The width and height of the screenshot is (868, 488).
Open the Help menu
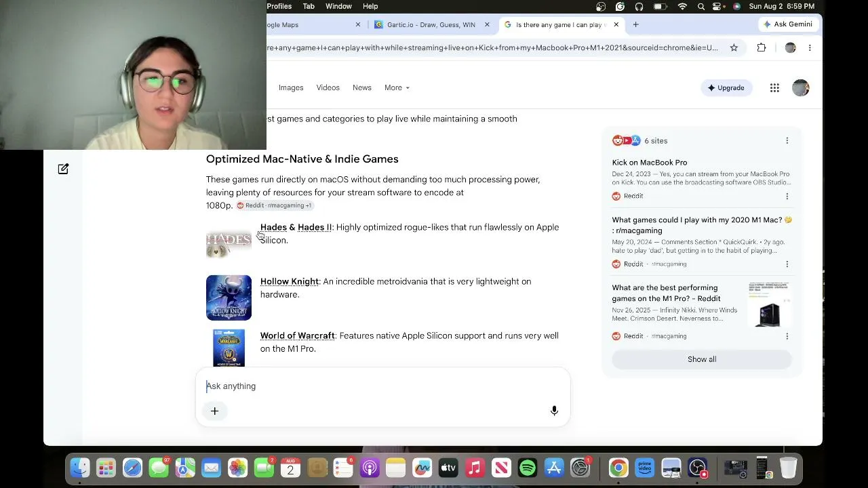click(x=370, y=6)
